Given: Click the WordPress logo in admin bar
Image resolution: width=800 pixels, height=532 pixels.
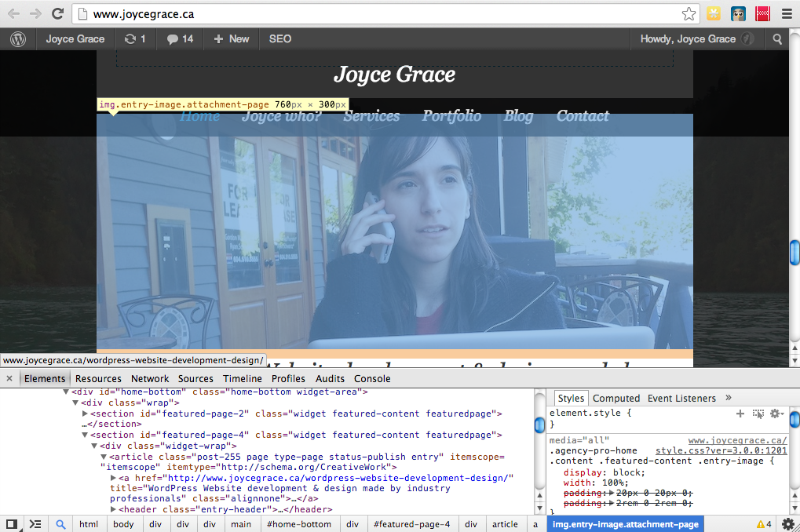Looking at the screenshot, I should [18, 38].
